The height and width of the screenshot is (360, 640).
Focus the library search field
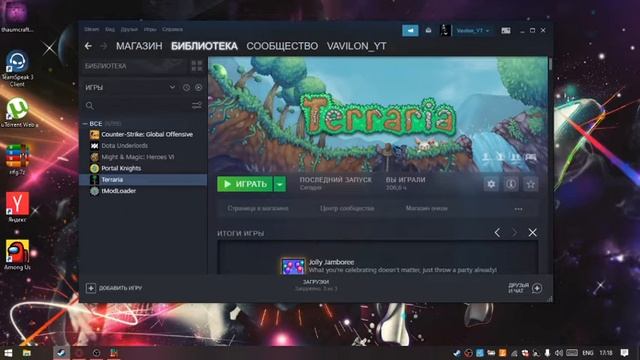pos(137,106)
